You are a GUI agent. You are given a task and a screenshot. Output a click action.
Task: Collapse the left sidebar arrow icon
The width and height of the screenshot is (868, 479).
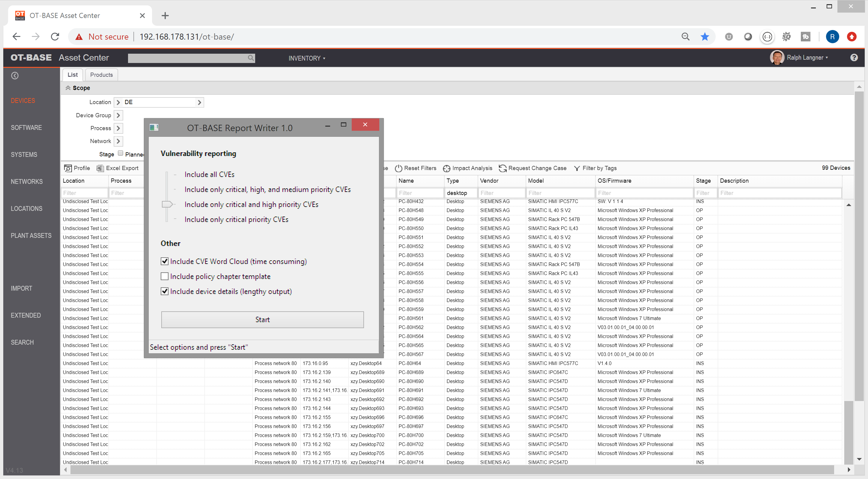click(x=15, y=75)
